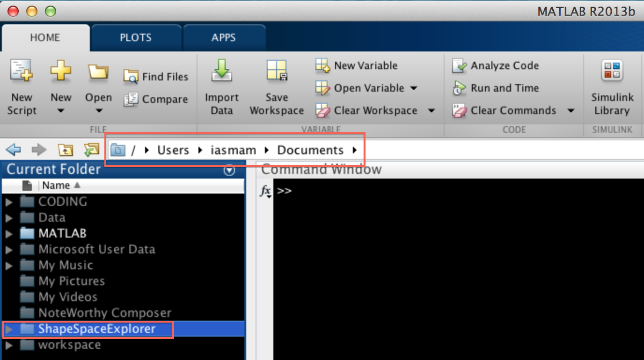Open the Simulink Library
Viewport: 644px width, 360px height.
(x=612, y=87)
